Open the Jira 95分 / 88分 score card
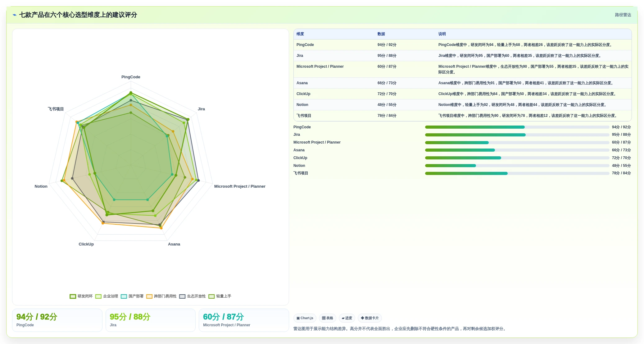Image resolution: width=644 pixels, height=344 pixels. click(x=151, y=320)
